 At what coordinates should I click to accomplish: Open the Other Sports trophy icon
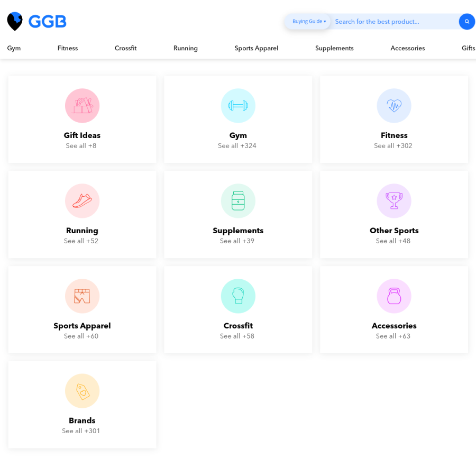tap(394, 201)
